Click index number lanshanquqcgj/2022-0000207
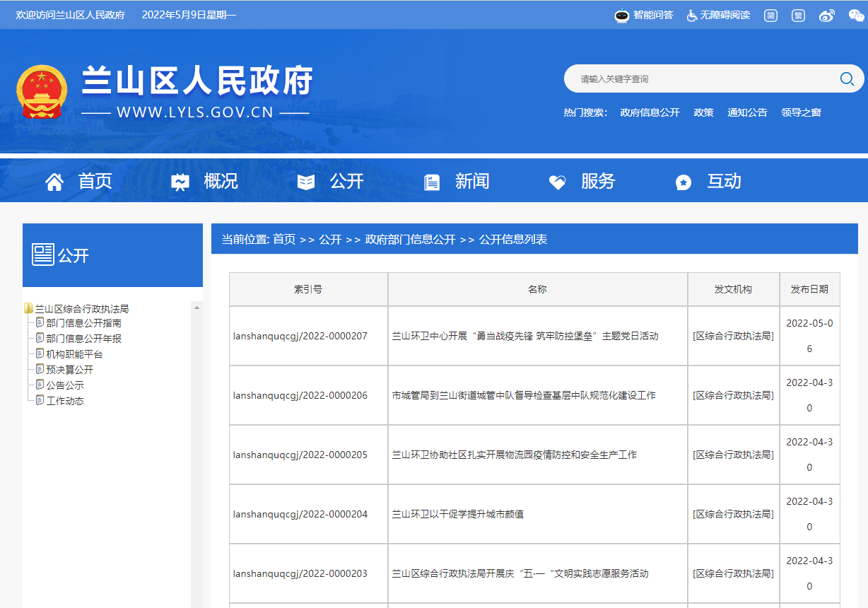Image resolution: width=868 pixels, height=608 pixels. (300, 336)
